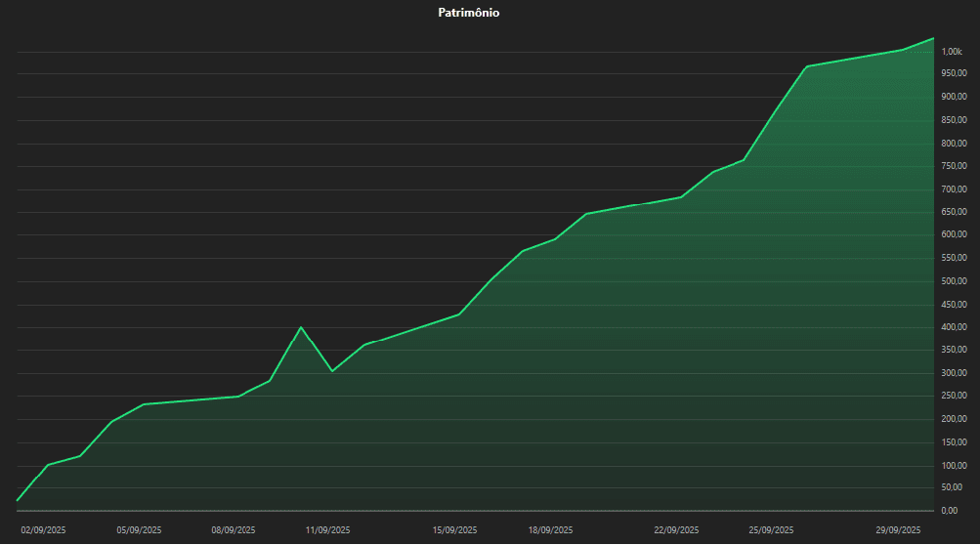
Task: Click the 08/09/2025 x-axis label
Action: (234, 530)
